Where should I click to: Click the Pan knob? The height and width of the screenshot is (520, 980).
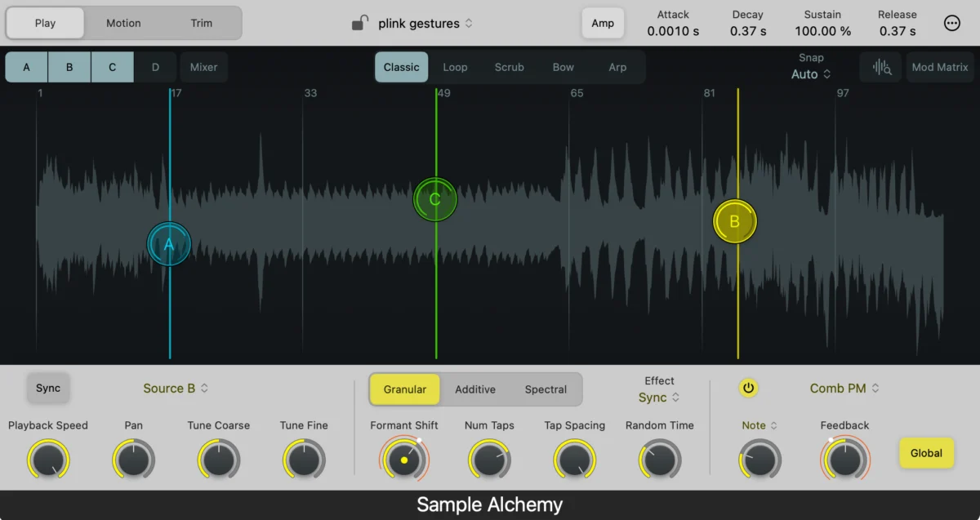click(133, 460)
